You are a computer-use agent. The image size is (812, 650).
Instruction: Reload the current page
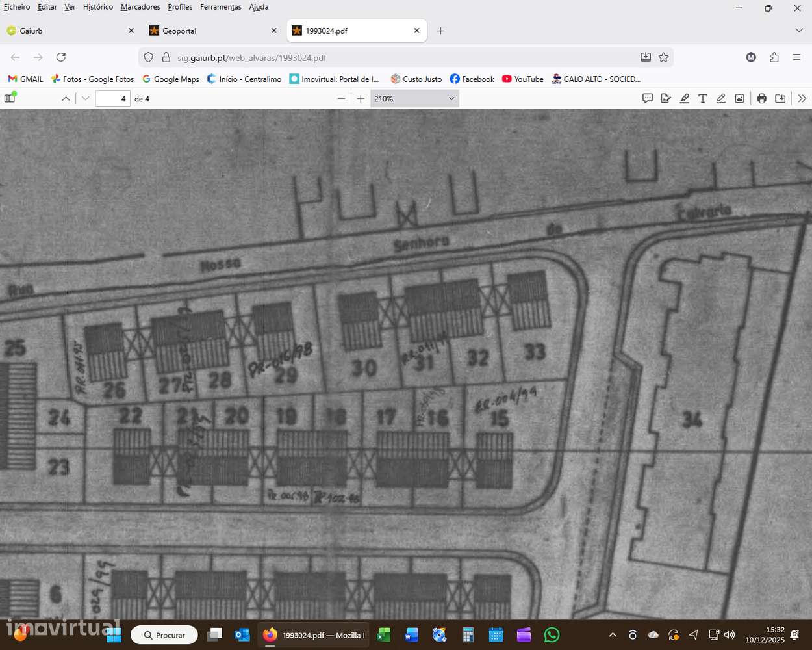tap(61, 57)
